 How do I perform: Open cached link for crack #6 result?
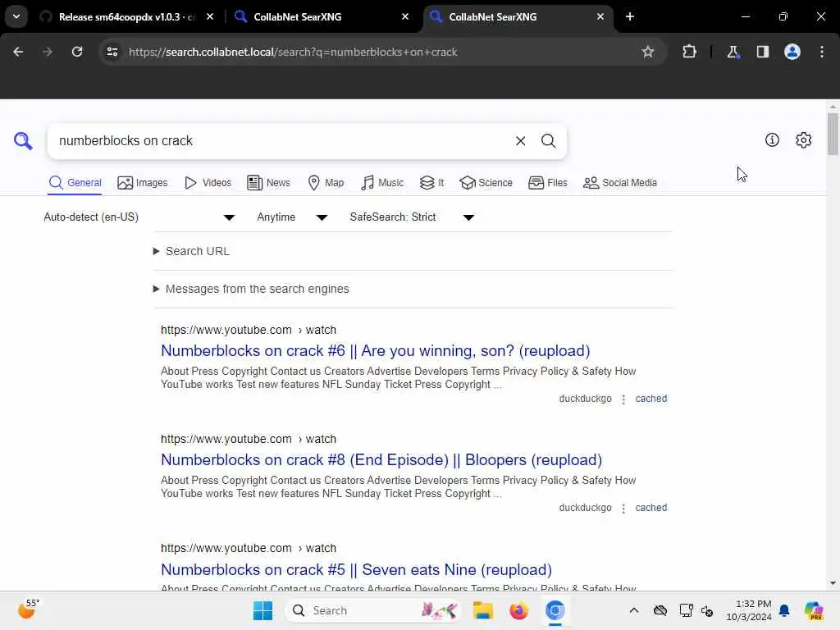tap(651, 399)
